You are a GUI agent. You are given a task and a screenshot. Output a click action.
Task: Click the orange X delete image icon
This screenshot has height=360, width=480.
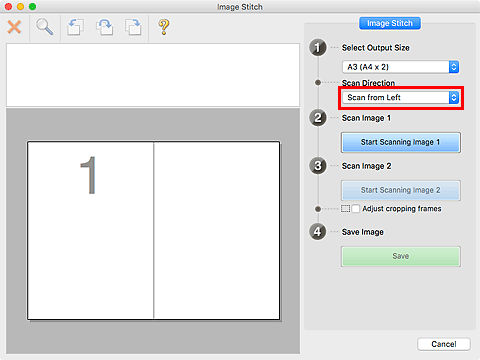pos(14,27)
